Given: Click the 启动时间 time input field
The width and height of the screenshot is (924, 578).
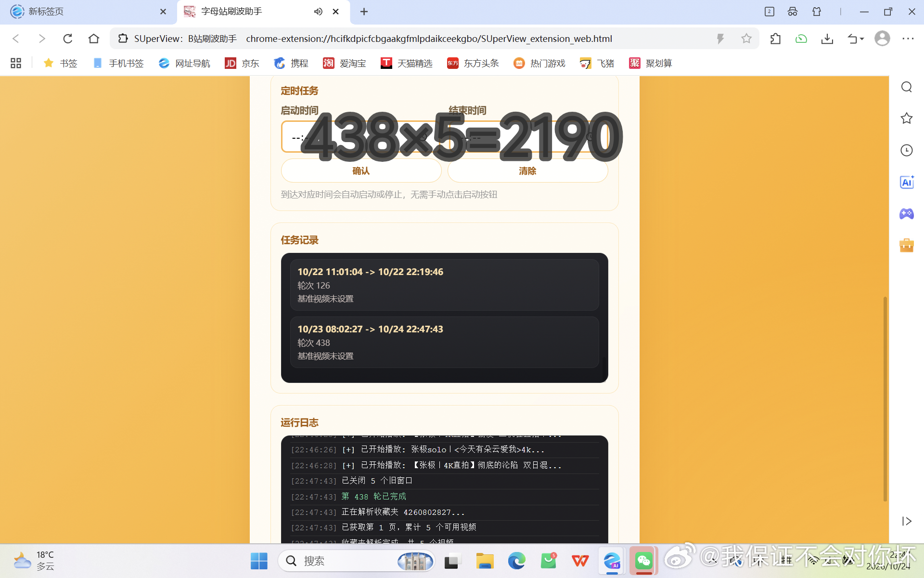Looking at the screenshot, I should coord(361,137).
